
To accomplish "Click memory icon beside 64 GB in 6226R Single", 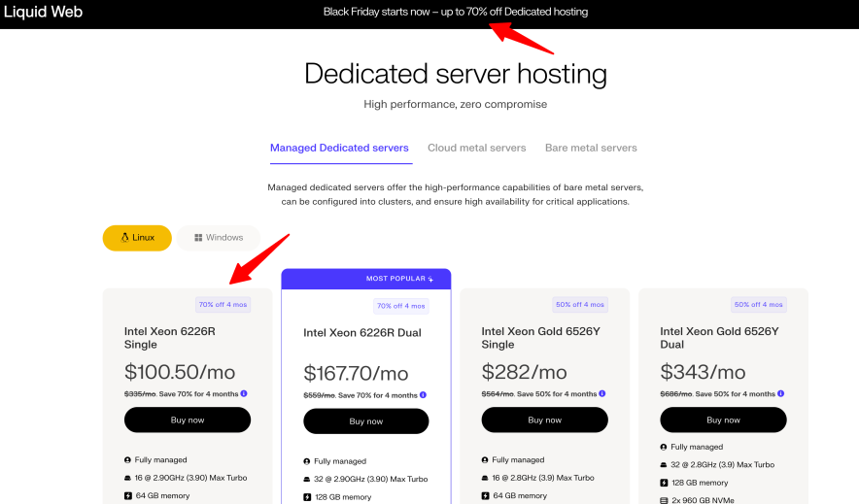I will pos(127,496).
